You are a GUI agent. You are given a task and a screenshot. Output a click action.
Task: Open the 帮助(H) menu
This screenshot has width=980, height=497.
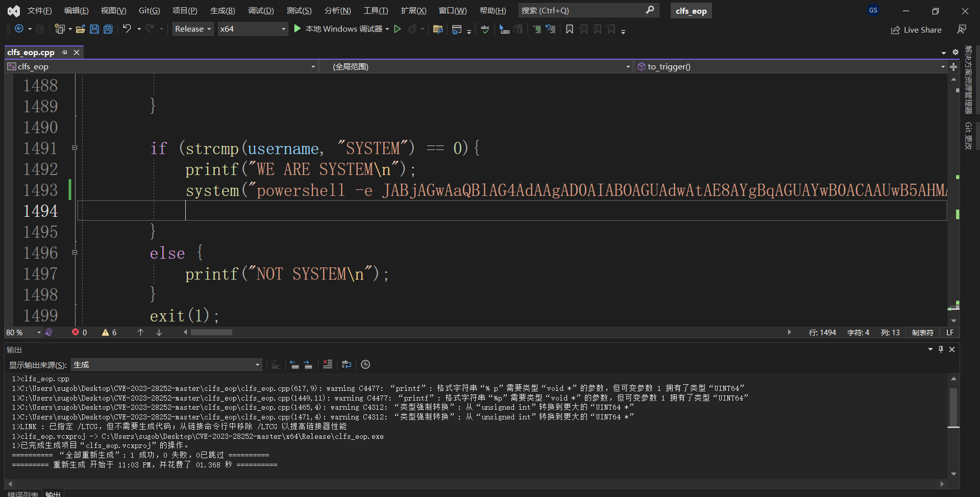click(493, 10)
